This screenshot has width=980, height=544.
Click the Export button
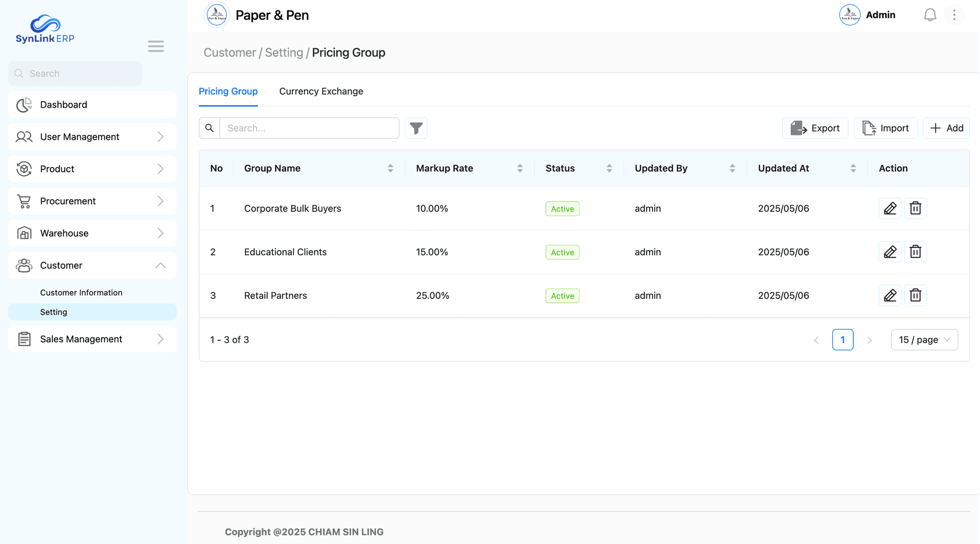click(815, 128)
